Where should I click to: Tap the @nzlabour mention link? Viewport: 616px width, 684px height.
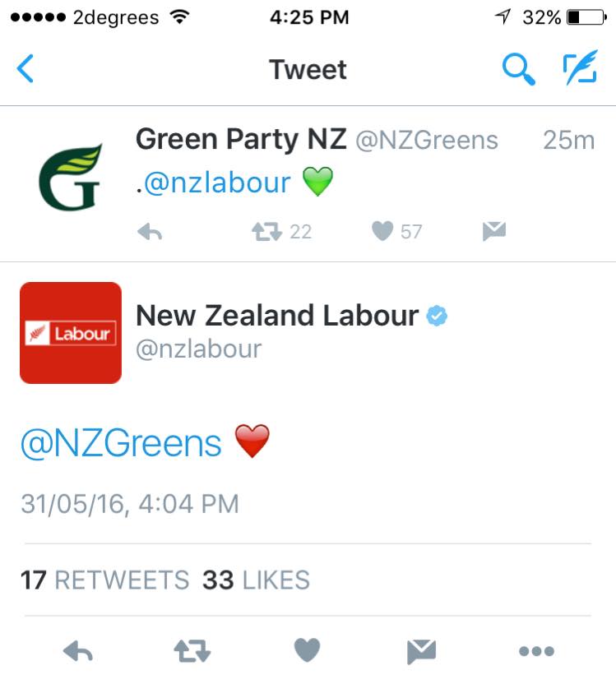click(217, 183)
